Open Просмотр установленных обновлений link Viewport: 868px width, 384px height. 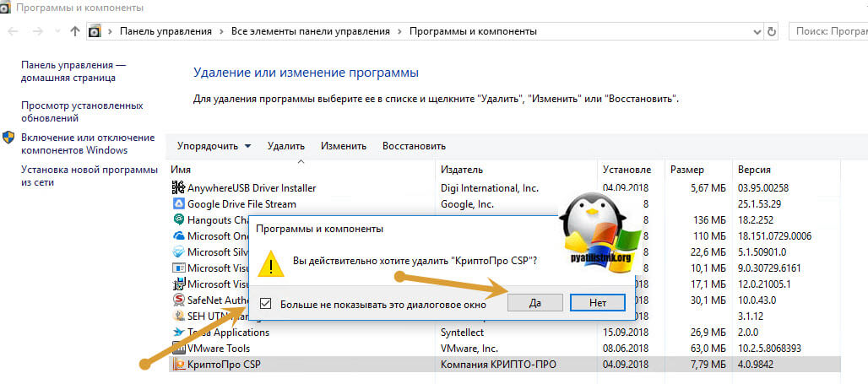pos(82,111)
